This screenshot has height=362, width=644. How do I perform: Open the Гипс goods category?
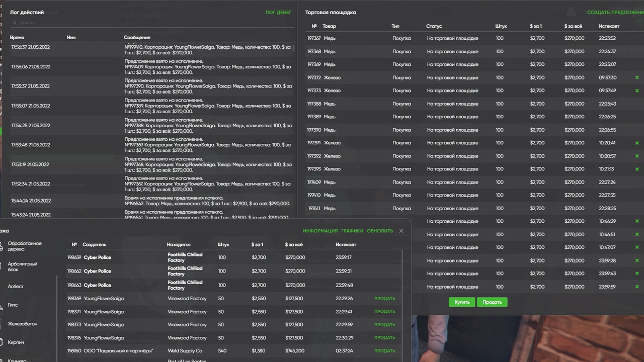[x=13, y=305]
